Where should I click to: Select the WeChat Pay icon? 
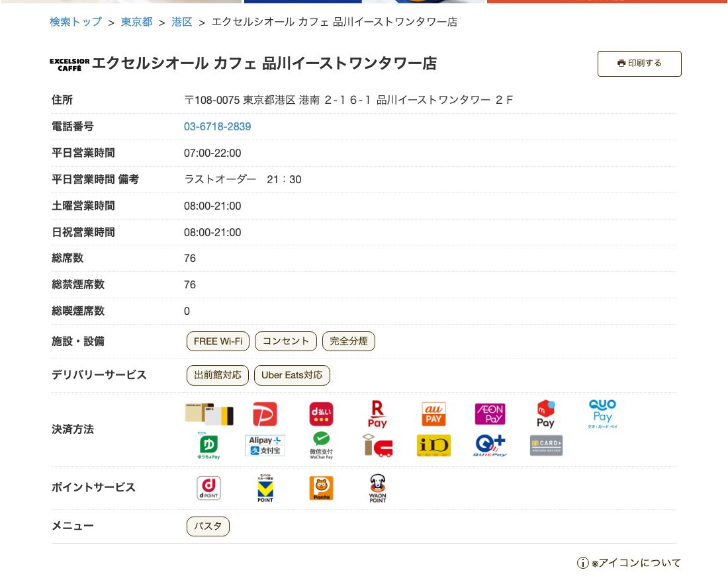coord(321,445)
